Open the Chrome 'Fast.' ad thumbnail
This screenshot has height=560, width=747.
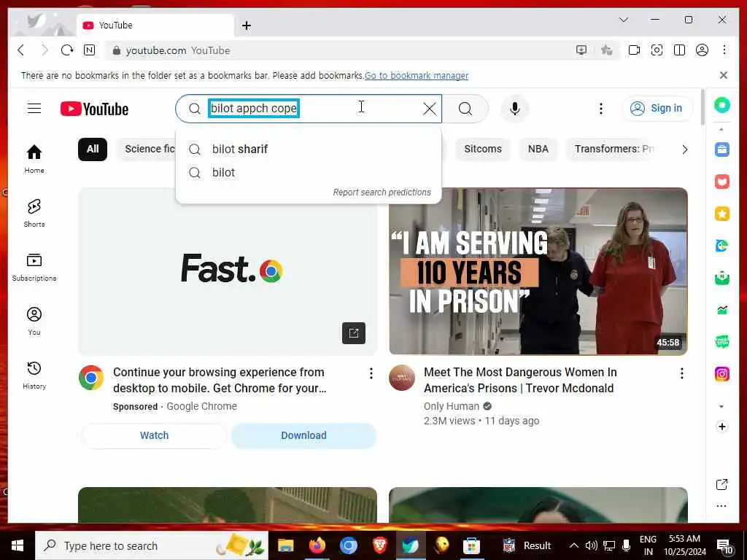tap(228, 271)
